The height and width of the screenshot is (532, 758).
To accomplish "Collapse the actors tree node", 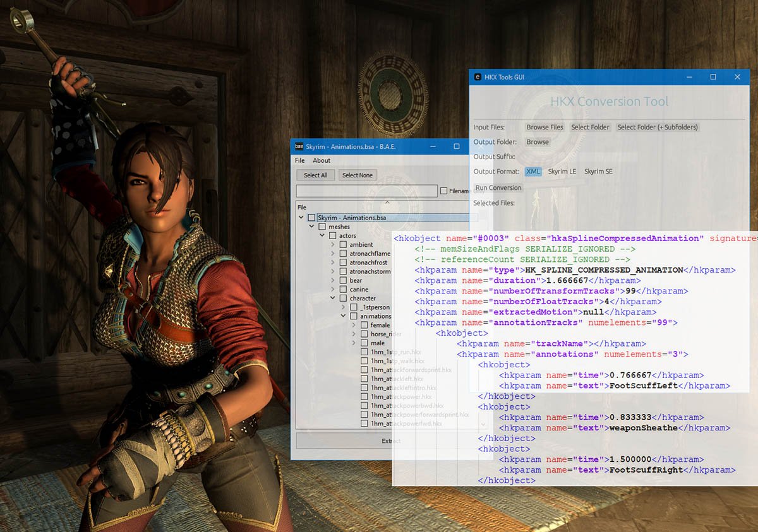I will (x=323, y=235).
